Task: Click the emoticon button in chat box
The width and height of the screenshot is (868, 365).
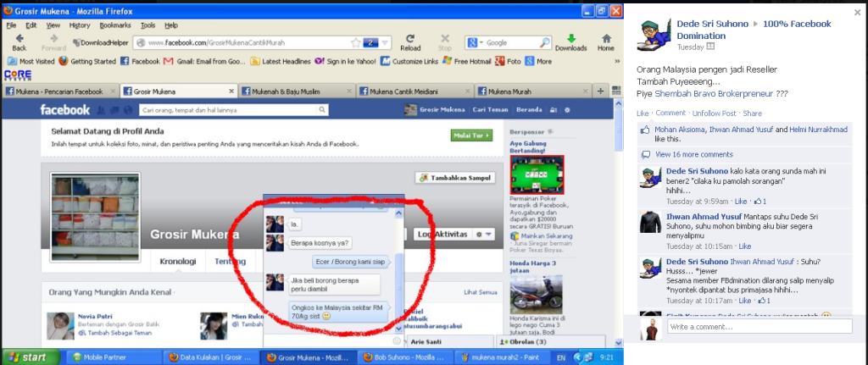Action: [396, 340]
